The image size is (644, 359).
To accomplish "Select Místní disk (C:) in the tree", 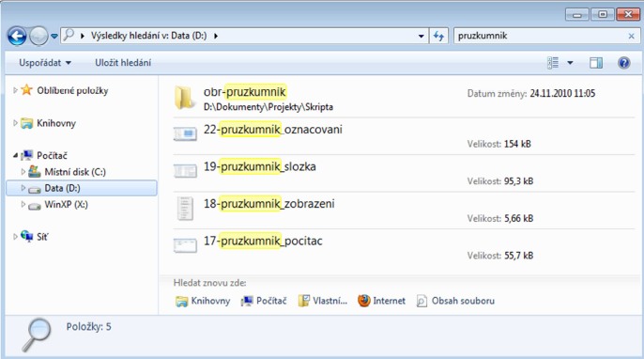I will tap(75, 172).
